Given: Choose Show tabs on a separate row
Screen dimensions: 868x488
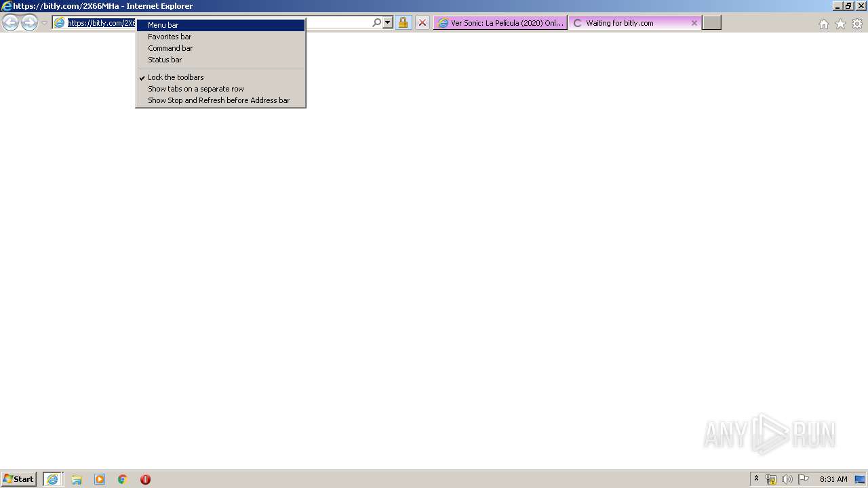Looking at the screenshot, I should coord(220,89).
